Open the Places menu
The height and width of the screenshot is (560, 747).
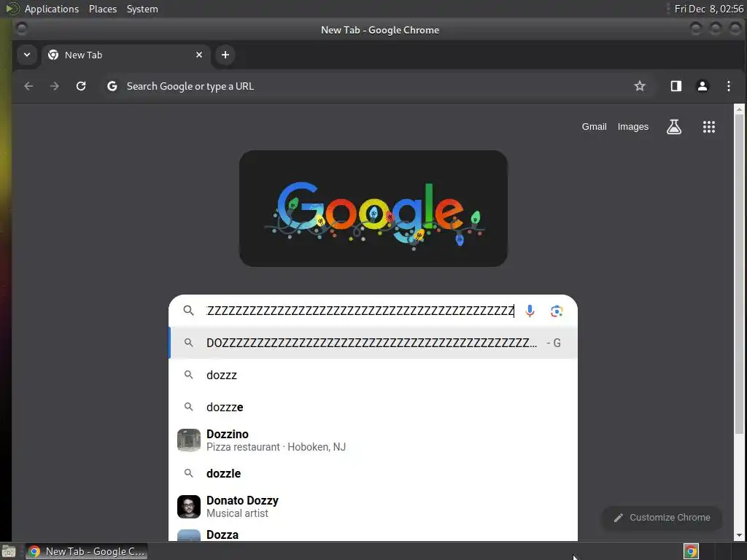click(x=103, y=9)
